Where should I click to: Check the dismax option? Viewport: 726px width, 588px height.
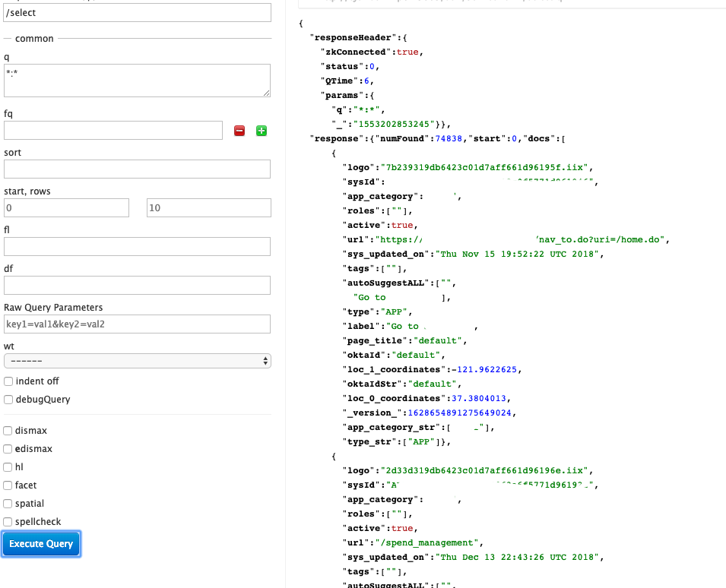(x=8, y=431)
